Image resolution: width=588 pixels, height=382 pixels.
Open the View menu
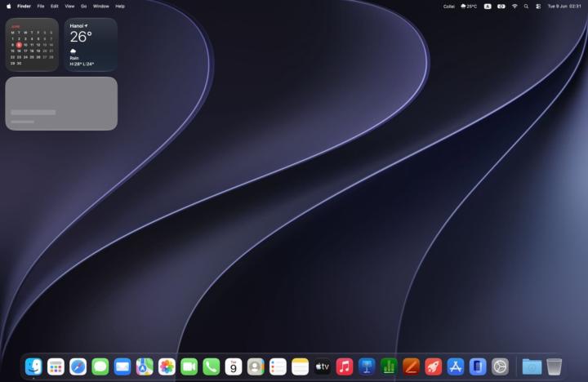(69, 7)
